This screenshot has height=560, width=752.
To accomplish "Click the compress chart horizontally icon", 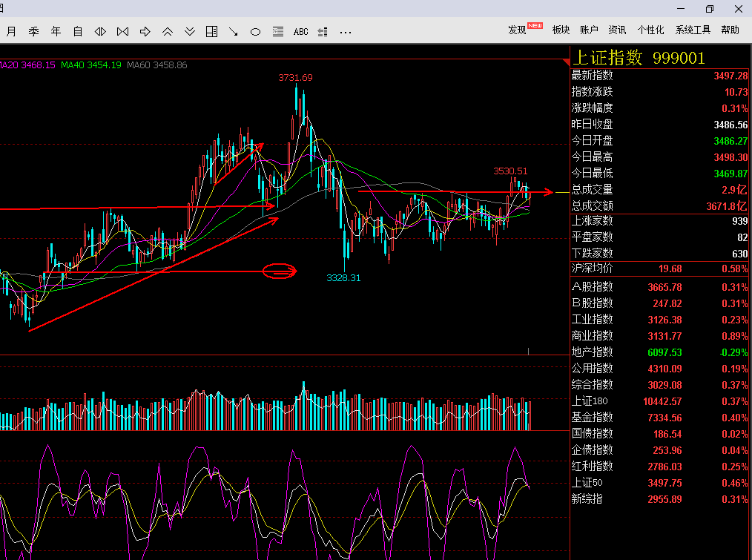I will pos(123,32).
